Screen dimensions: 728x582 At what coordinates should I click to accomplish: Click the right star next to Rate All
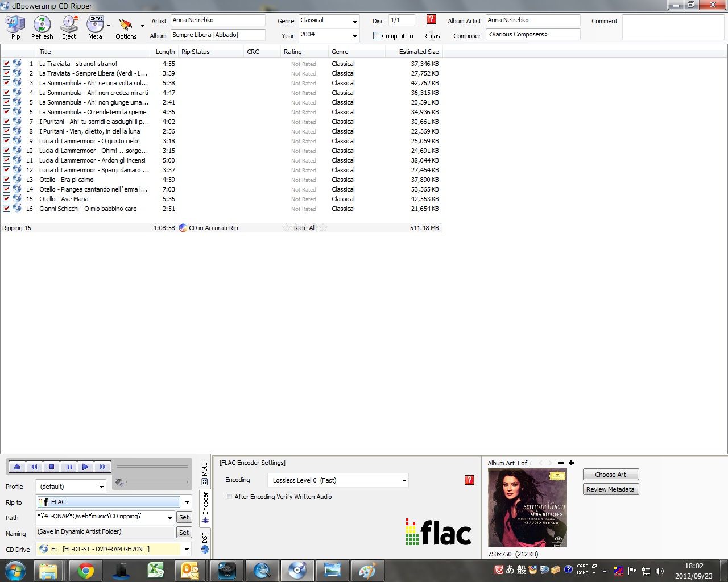pos(323,228)
